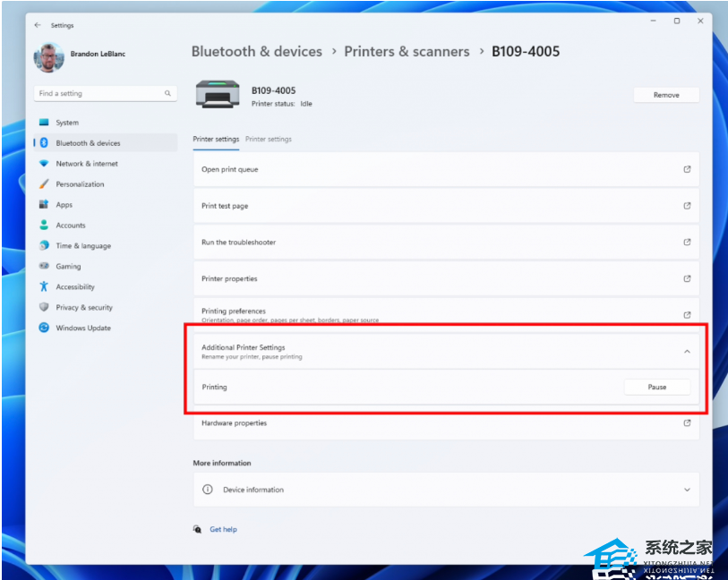Screen dimensions: 728x580
Task: Open Network & internet settings
Action: pyautogui.click(x=106, y=163)
